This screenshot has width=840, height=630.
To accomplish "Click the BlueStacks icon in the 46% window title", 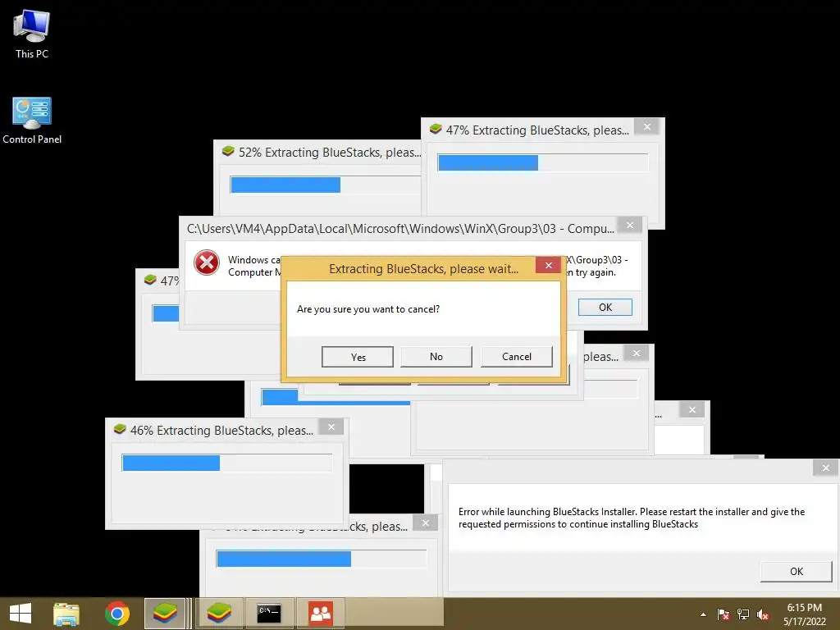I will click(120, 429).
